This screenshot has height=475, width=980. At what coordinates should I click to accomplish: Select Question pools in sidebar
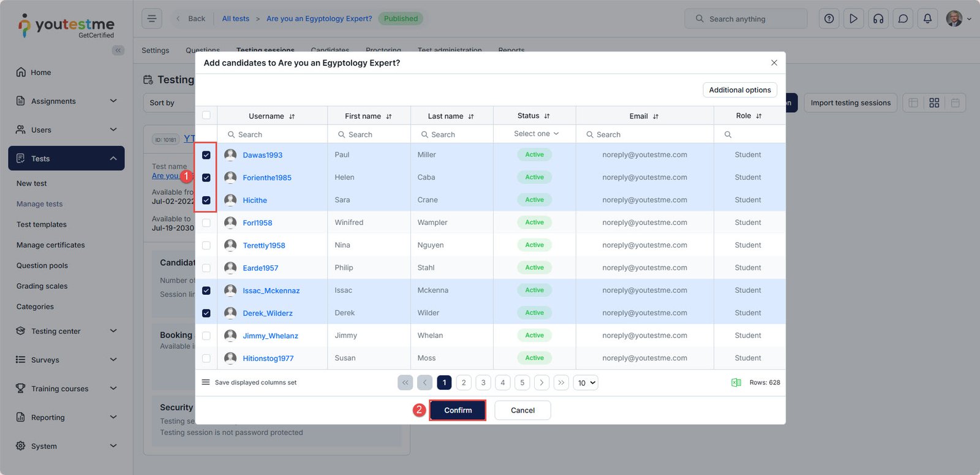tap(42, 265)
